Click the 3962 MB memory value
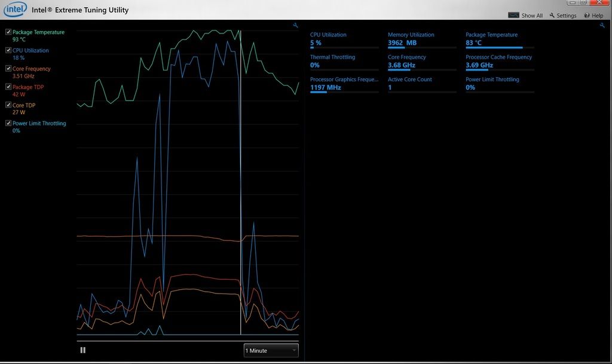612x364 pixels. [x=402, y=43]
